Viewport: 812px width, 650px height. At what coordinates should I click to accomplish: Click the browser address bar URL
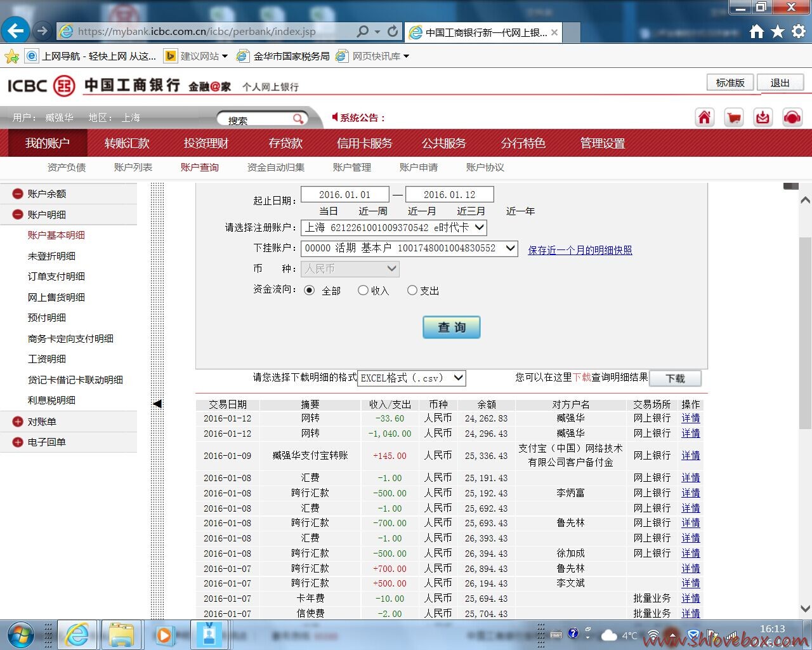tap(197, 31)
